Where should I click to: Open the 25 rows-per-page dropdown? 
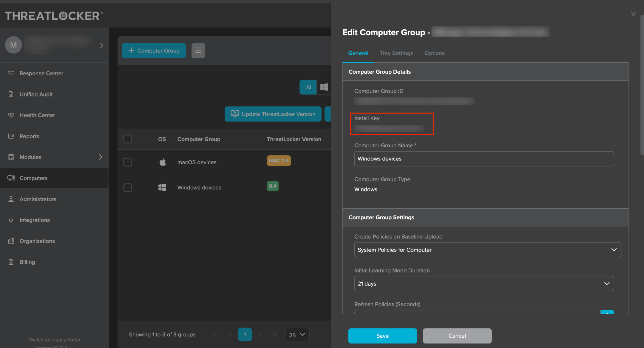pyautogui.click(x=298, y=334)
